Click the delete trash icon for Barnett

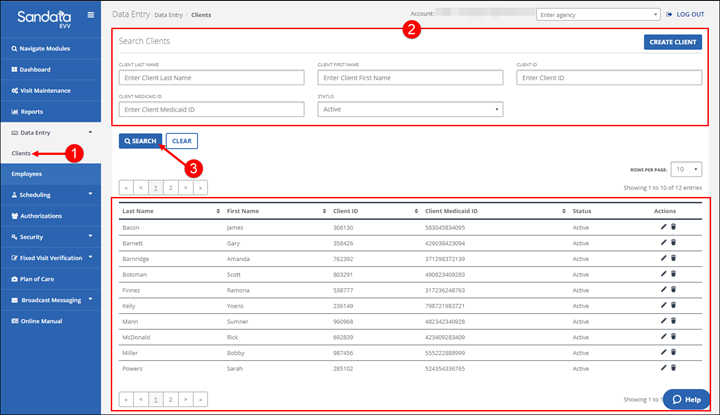click(673, 243)
